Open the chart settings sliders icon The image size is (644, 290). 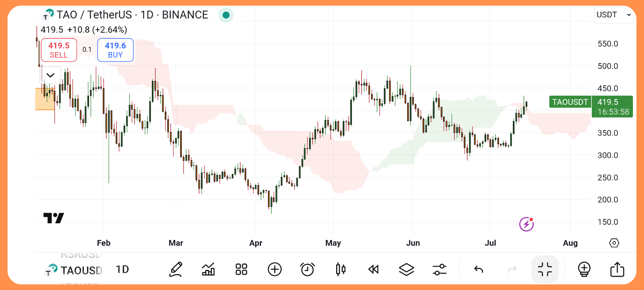[439, 270]
